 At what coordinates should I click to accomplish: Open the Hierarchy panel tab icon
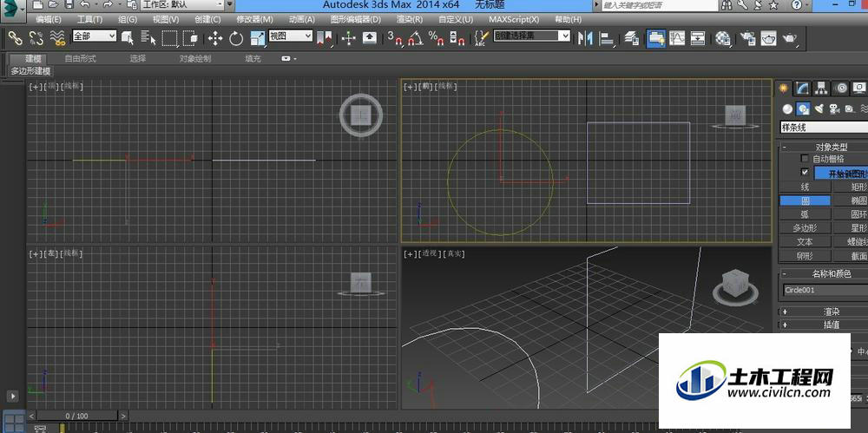click(x=821, y=88)
